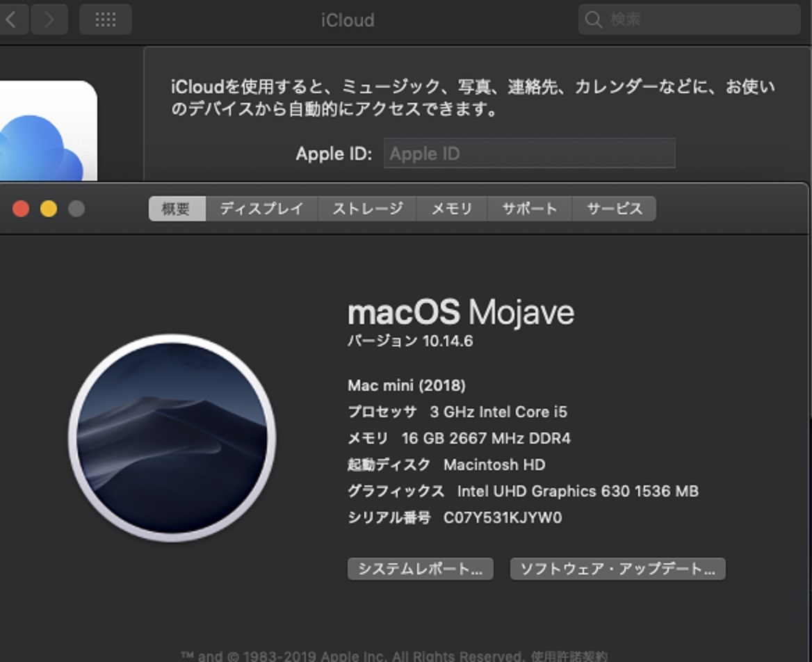Select the 概要 tab

pos(177,209)
